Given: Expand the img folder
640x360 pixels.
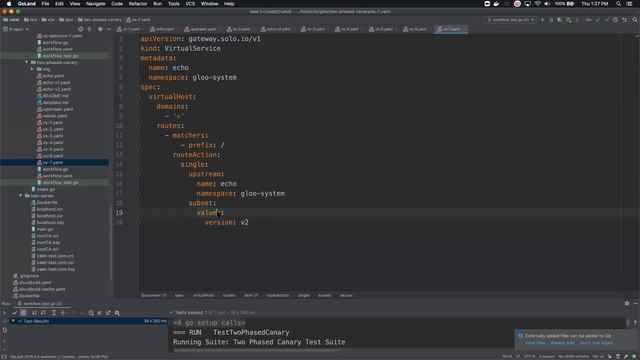Looking at the screenshot, I should click(x=32, y=69).
